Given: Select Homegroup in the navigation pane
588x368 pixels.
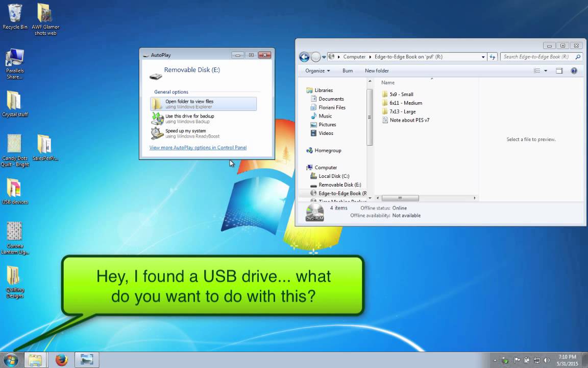Looking at the screenshot, I should [324, 151].
